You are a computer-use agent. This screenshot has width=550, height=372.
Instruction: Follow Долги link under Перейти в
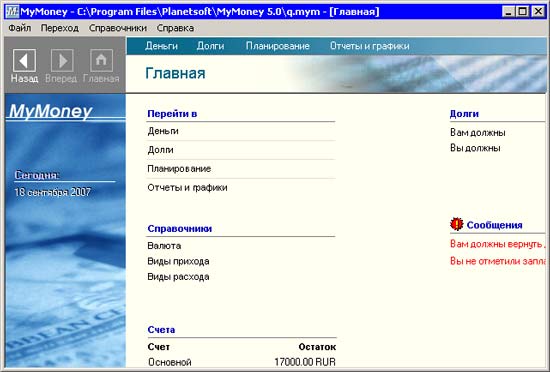(x=160, y=150)
